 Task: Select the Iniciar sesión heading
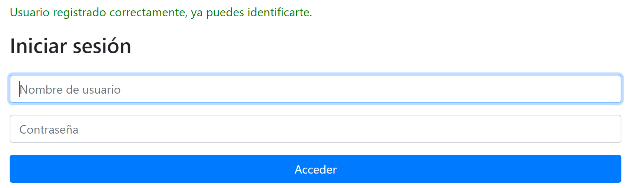(70, 46)
